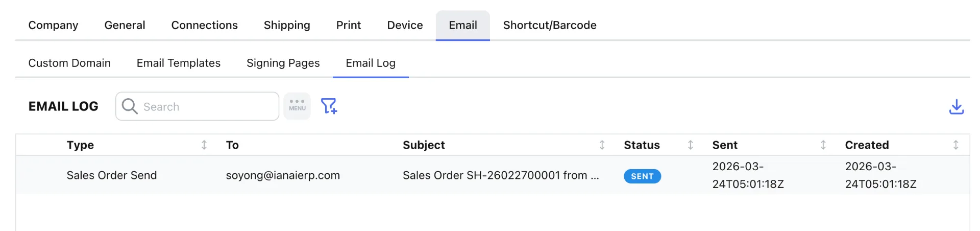Select the Shipping tab

[287, 25]
